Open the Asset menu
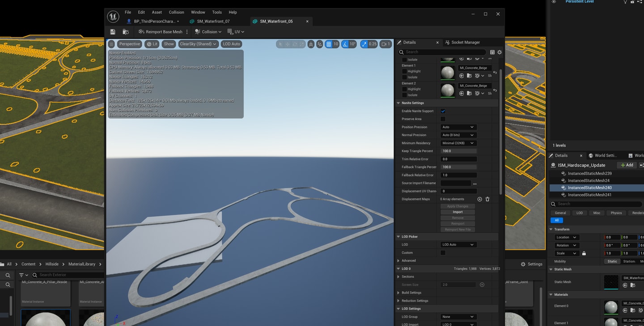 pyautogui.click(x=157, y=12)
